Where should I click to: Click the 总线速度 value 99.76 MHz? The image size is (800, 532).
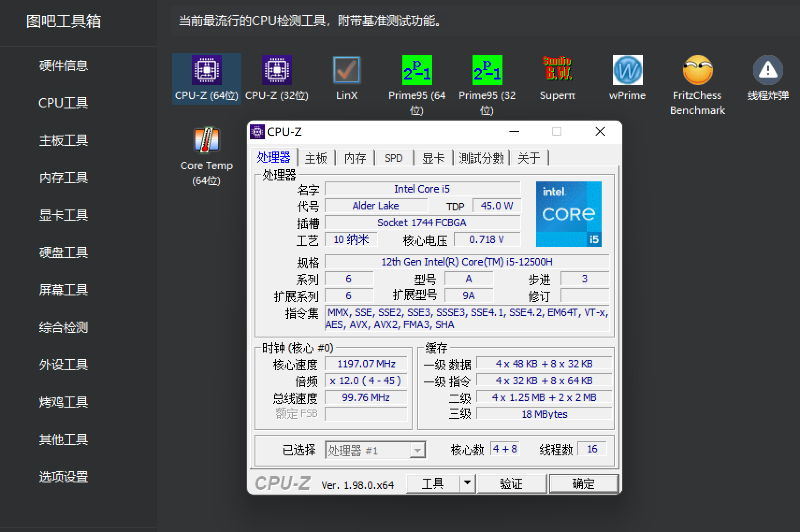[366, 397]
